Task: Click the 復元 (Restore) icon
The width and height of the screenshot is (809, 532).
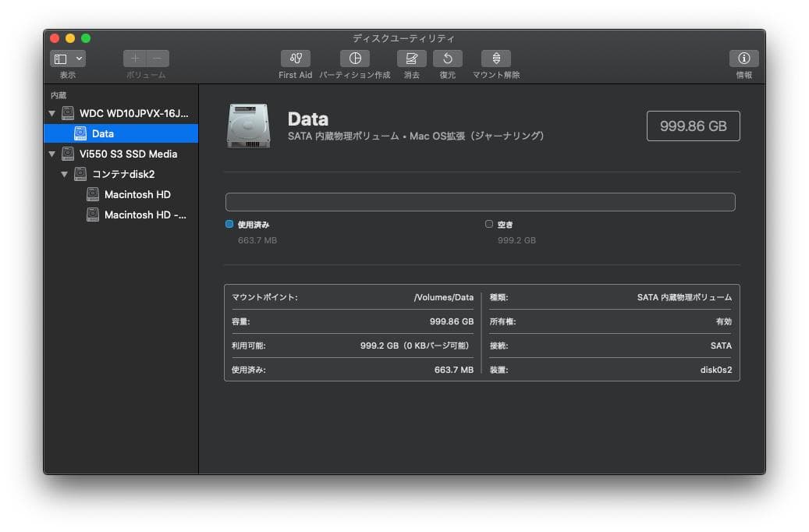Action: [447, 59]
